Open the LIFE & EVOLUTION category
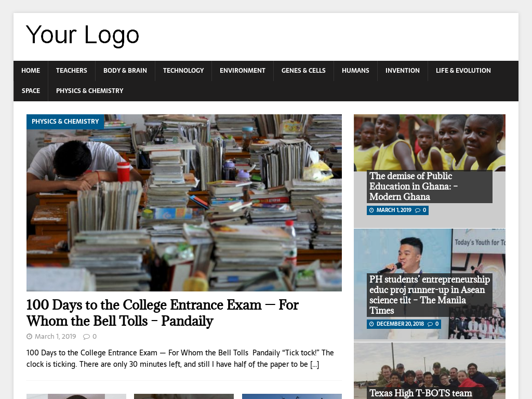Viewport: 532px width, 399px height. click(x=463, y=70)
